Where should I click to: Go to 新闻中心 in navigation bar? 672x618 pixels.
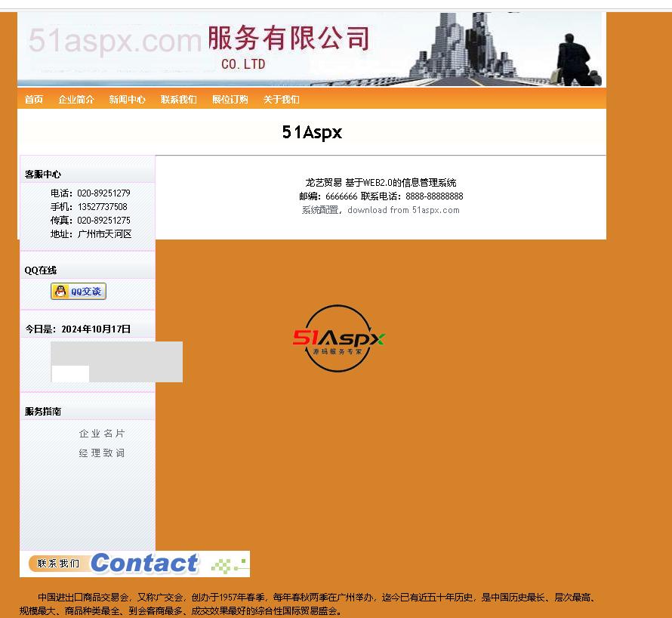(x=128, y=100)
